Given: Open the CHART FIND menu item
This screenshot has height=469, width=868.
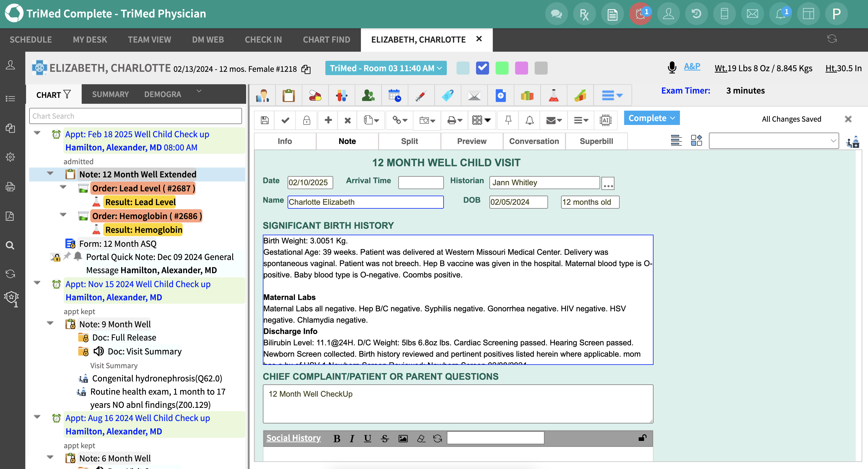Looking at the screenshot, I should pyautogui.click(x=326, y=39).
